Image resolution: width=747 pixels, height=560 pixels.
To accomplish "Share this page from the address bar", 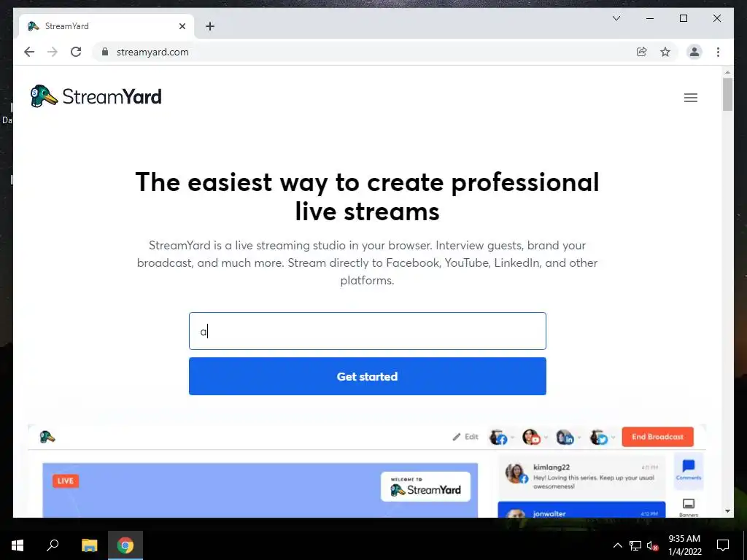I will [642, 52].
